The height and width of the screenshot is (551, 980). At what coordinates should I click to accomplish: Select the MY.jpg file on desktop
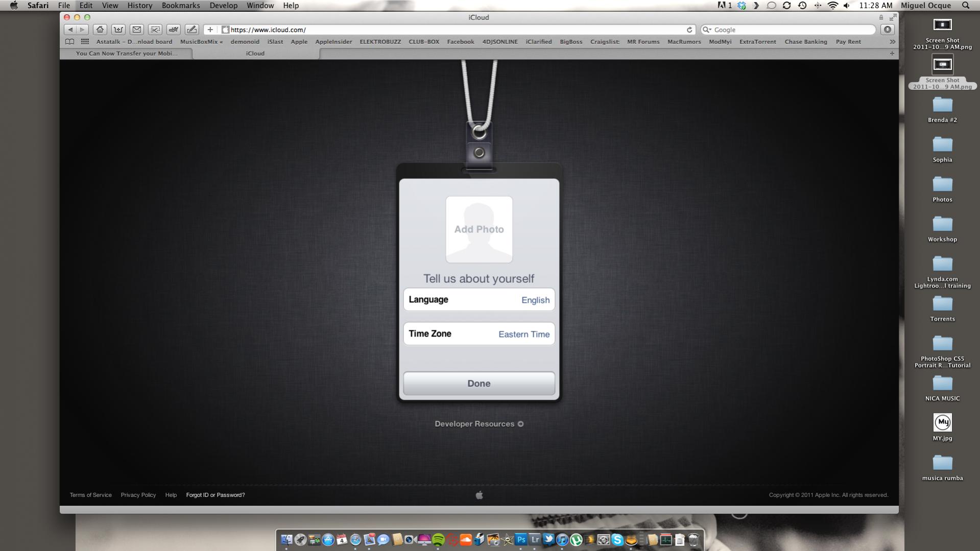click(942, 427)
